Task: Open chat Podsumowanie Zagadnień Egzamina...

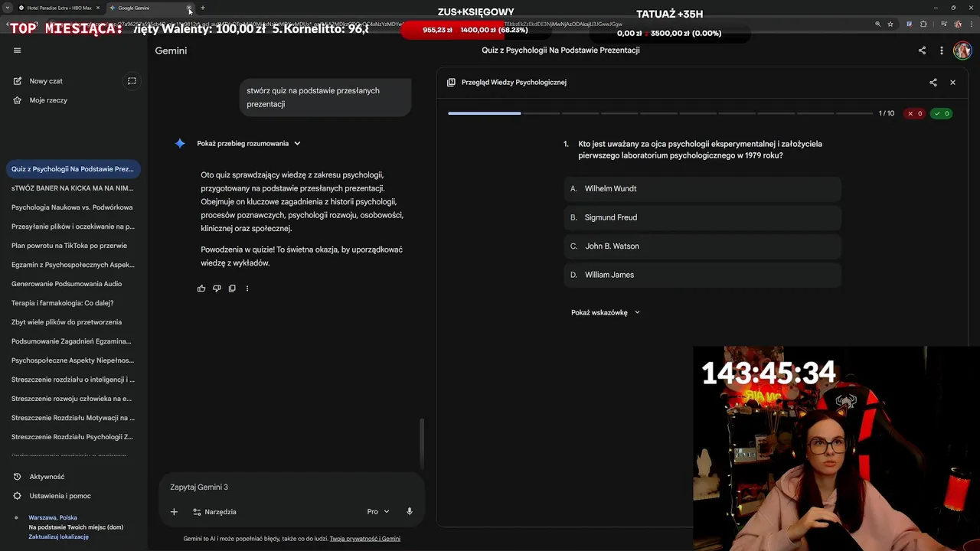Action: (x=72, y=341)
